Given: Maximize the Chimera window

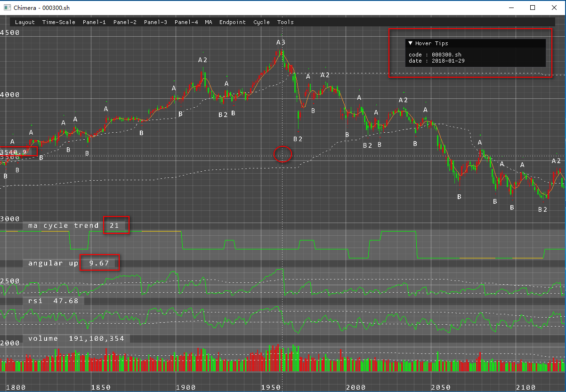Looking at the screenshot, I should click(533, 8).
